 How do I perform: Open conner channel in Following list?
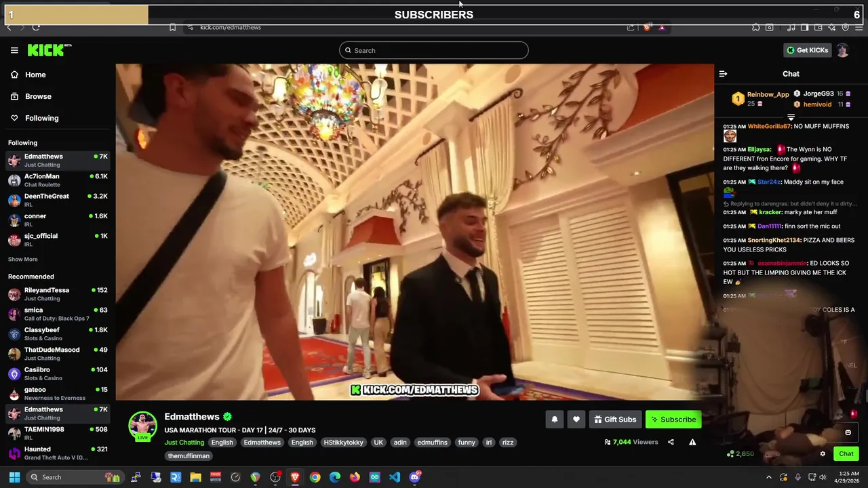point(58,220)
